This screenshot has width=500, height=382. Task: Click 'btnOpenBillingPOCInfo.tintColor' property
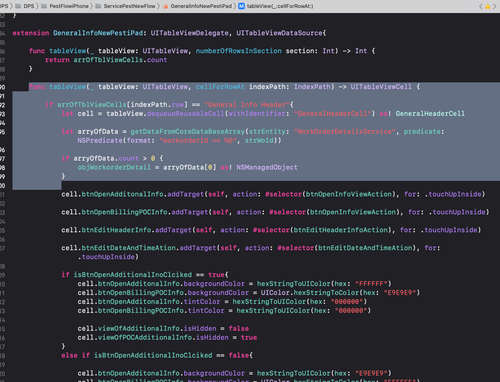click(x=161, y=311)
